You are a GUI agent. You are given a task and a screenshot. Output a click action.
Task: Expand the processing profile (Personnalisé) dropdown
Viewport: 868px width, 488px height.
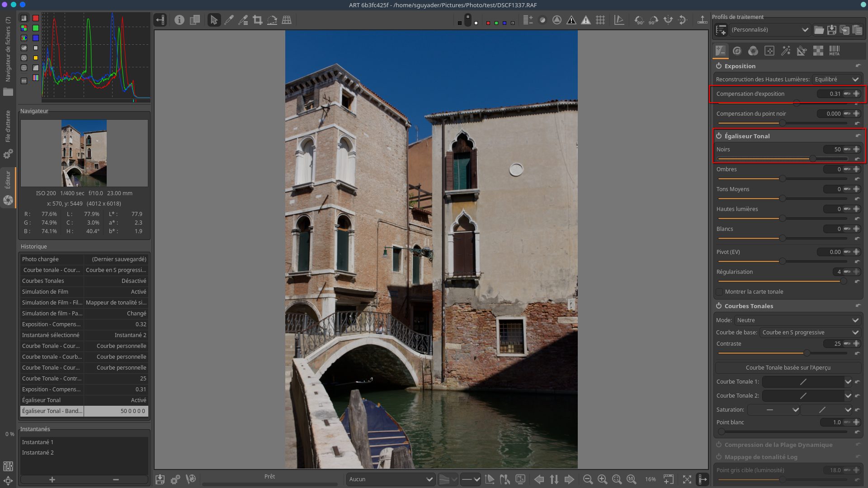[769, 30]
